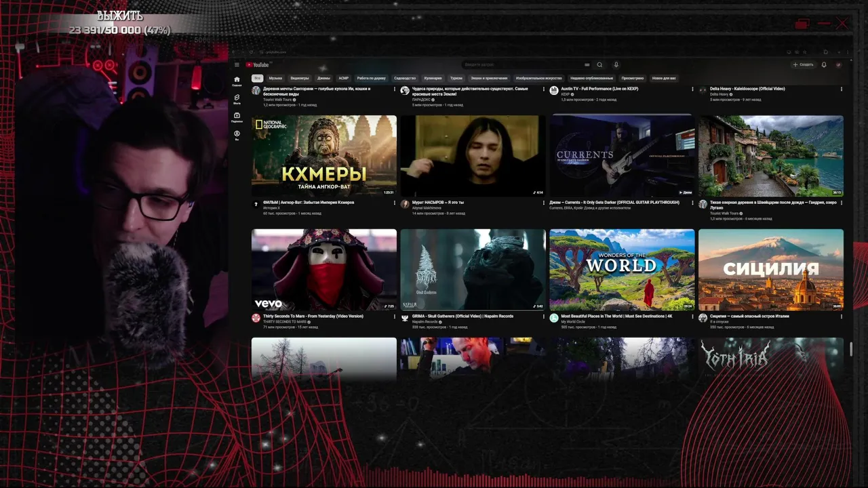Viewport: 868px width, 488px height.
Task: Open the My World Circle channel avatar
Action: coord(554,318)
